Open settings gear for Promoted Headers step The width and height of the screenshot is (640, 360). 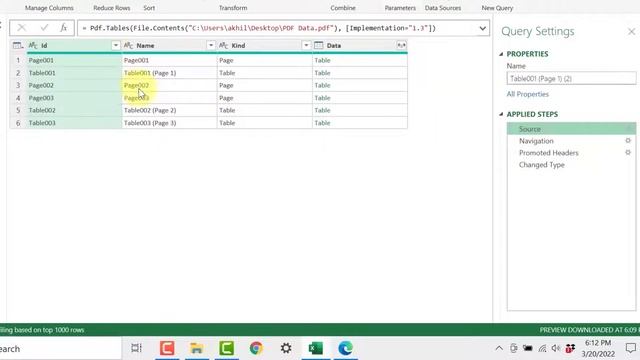coord(628,153)
